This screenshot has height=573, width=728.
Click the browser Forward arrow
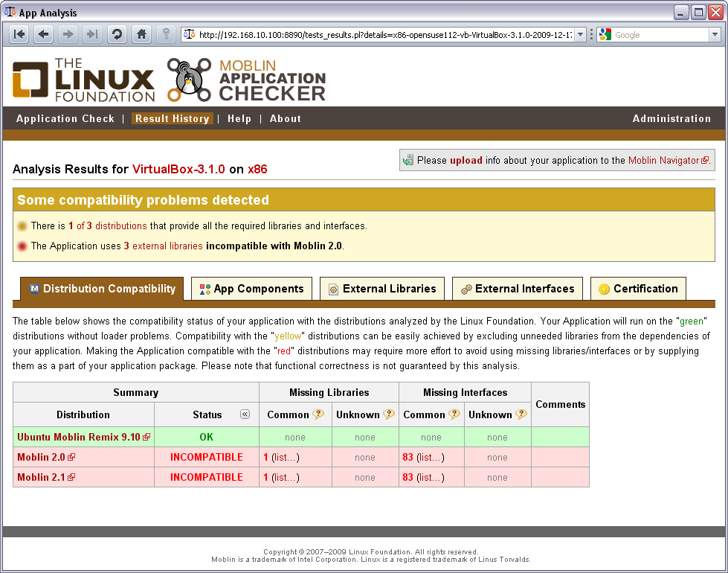point(68,34)
